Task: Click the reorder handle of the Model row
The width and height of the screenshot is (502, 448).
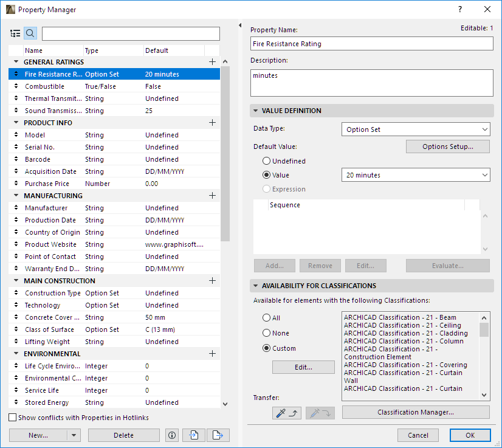Action: pos(16,135)
